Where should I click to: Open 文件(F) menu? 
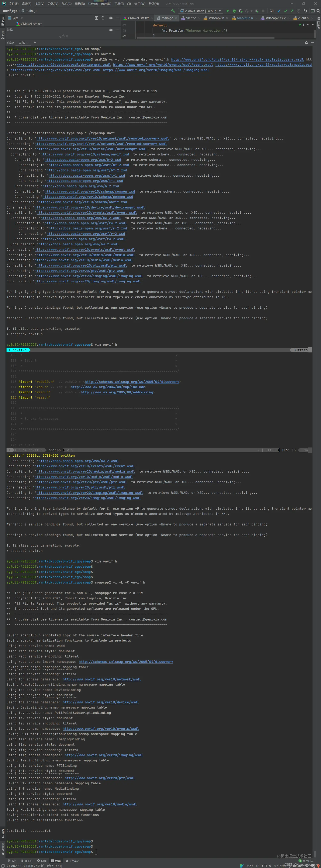(x=13, y=4)
